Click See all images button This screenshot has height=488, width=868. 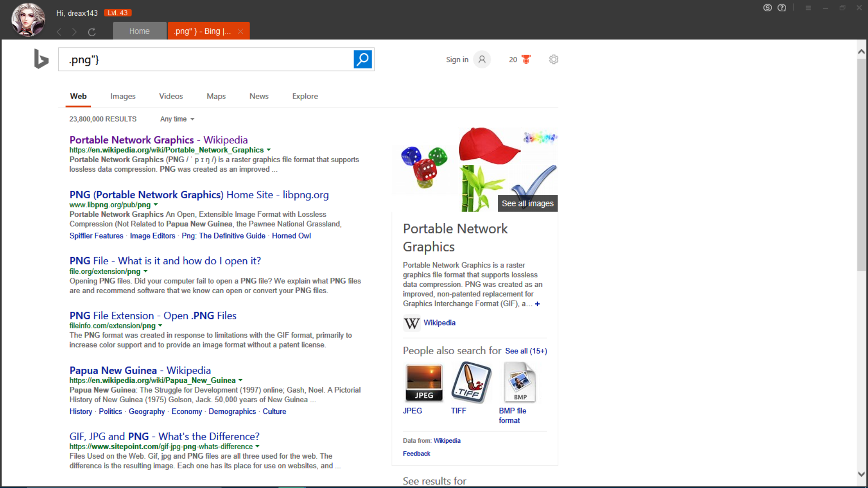527,203
